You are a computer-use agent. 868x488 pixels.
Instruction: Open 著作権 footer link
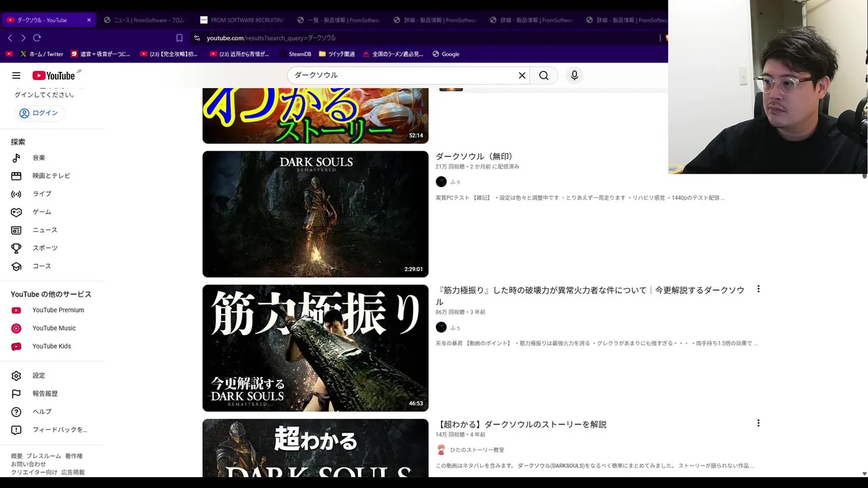click(74, 456)
